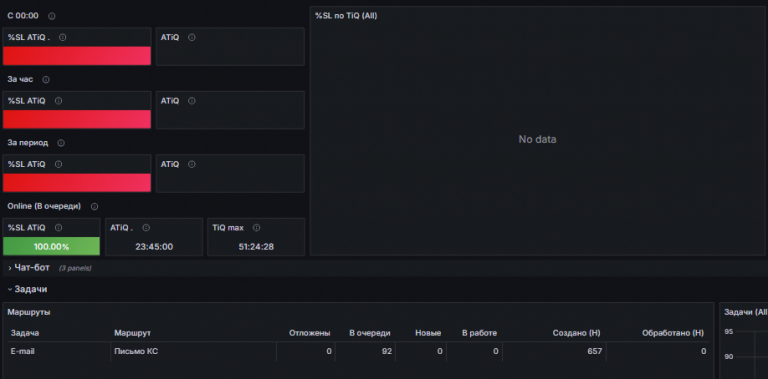
Task: Click the 92 value in the В очереди column
Action: (387, 351)
